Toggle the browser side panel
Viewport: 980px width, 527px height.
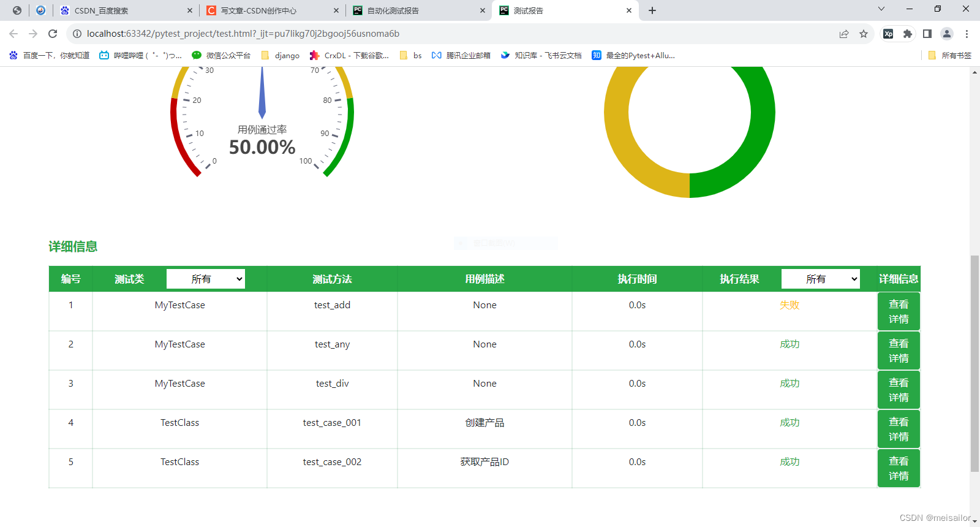927,34
